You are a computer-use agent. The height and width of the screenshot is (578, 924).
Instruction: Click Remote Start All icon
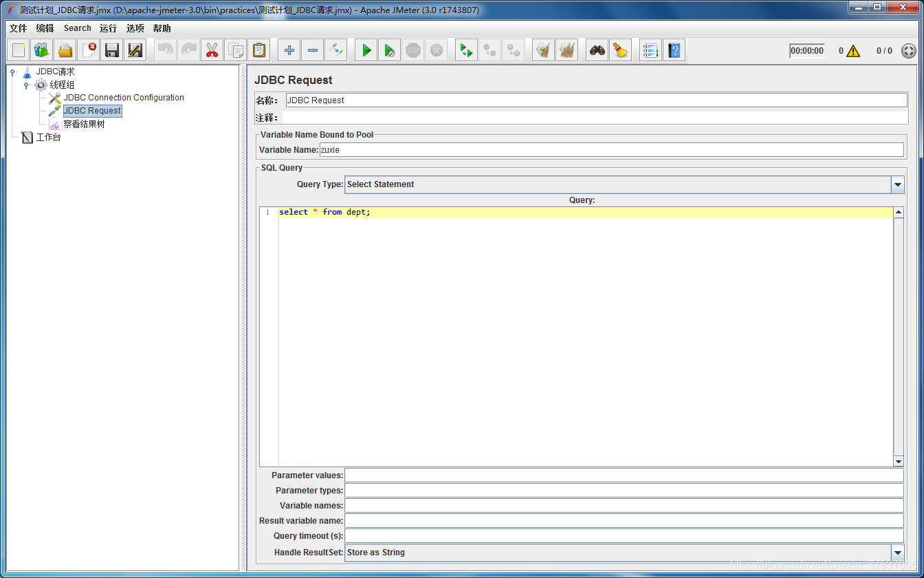[467, 50]
